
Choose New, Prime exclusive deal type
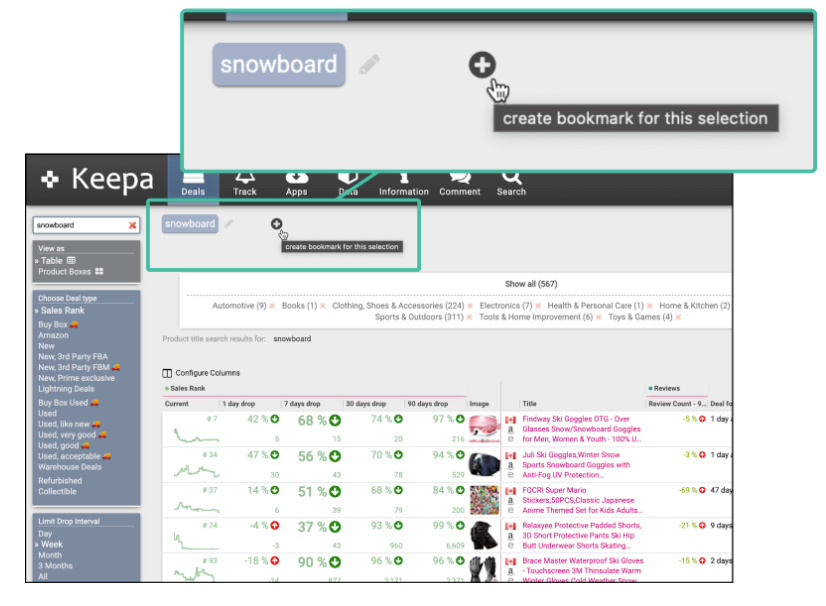[76, 378]
